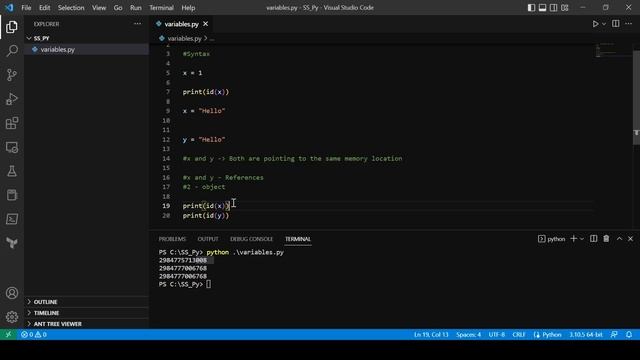Run the Python file with play icon

[596, 24]
